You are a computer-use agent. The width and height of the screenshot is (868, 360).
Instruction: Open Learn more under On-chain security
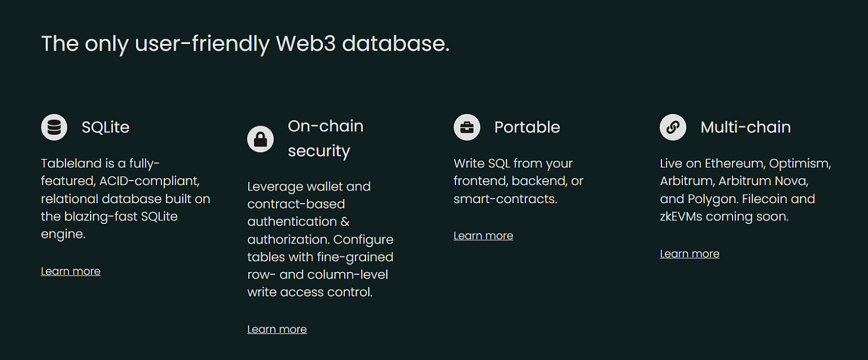pyautogui.click(x=277, y=329)
